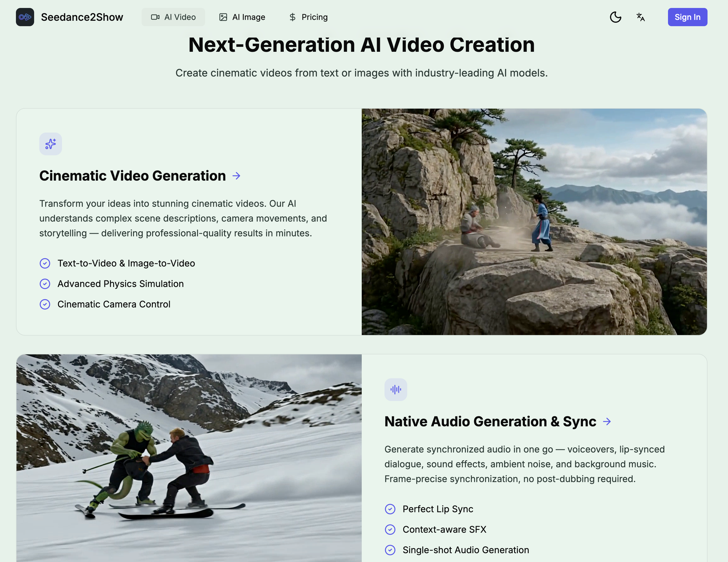
Task: Open the Cinematic Video Generation heading link
Action: tap(132, 176)
